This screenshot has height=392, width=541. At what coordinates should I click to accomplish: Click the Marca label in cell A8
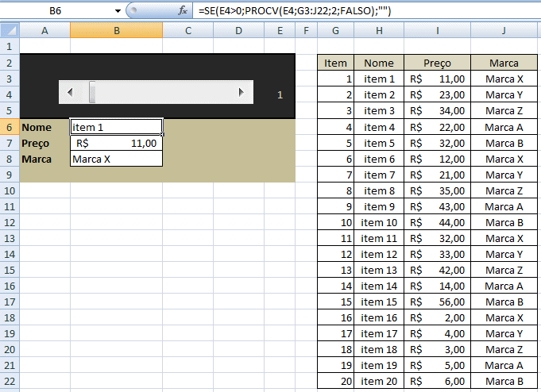click(37, 159)
